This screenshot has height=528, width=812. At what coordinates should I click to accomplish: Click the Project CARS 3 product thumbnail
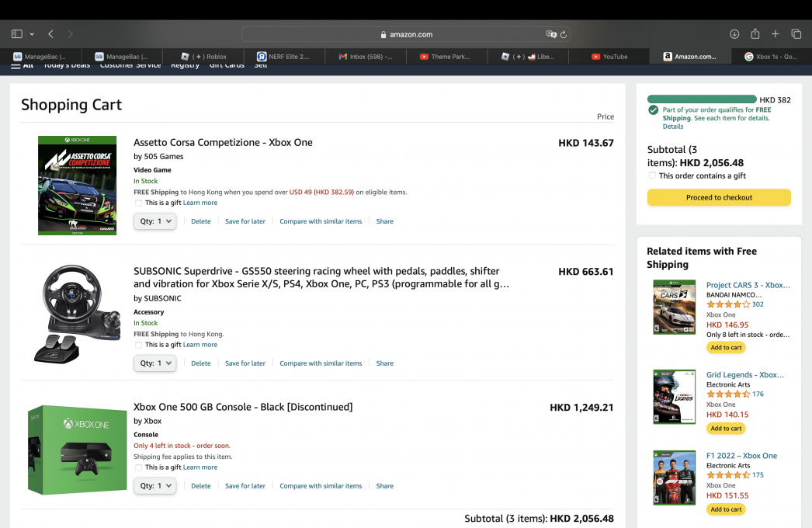(674, 307)
